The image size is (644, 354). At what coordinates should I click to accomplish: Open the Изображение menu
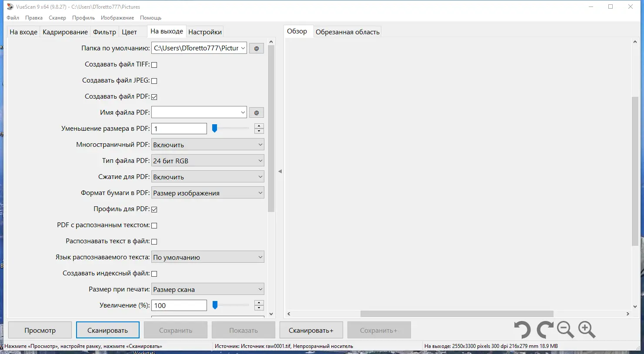coord(117,18)
